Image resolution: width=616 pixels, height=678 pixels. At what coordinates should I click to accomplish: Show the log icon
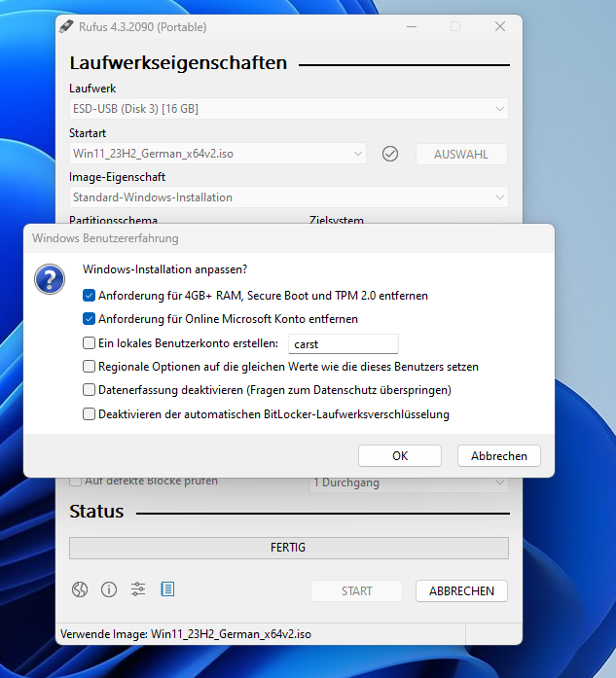(167, 589)
